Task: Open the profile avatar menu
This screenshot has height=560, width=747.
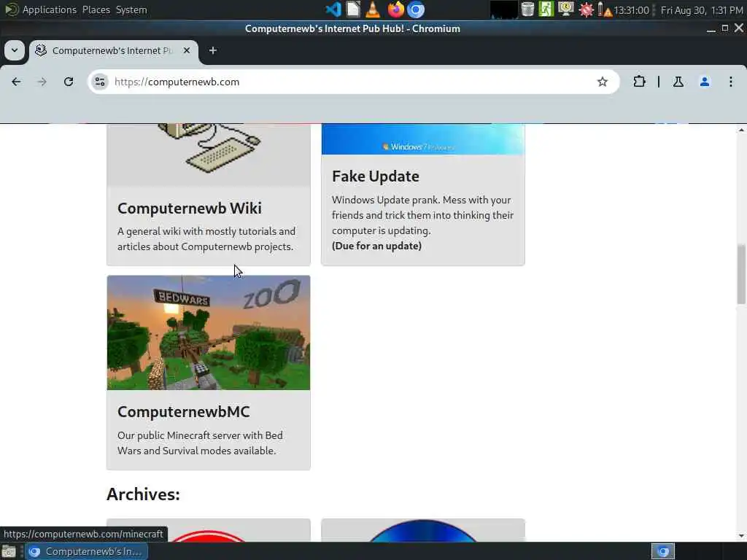Action: tap(705, 82)
